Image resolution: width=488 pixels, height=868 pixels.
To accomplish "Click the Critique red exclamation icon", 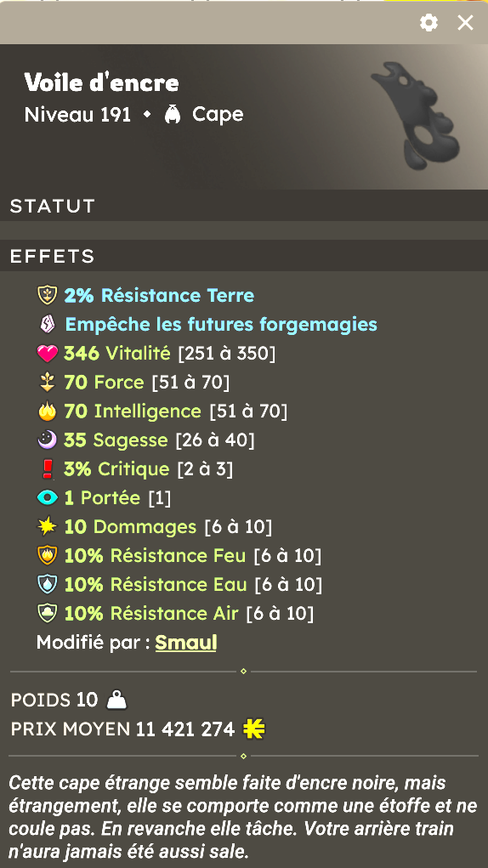I will click(47, 469).
